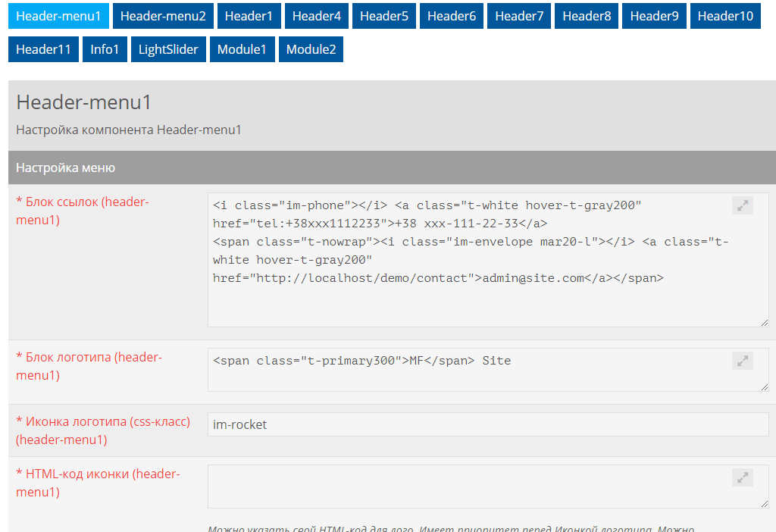Switch to the LightSlider tab
Viewport: 776px width, 532px height.
167,50
